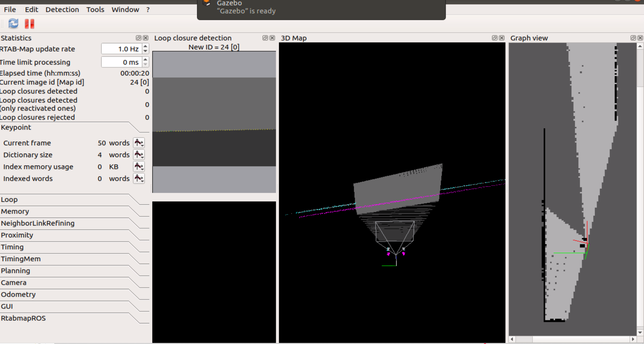Undock the Statistics panel float icon
The image size is (644, 344).
pos(138,38)
